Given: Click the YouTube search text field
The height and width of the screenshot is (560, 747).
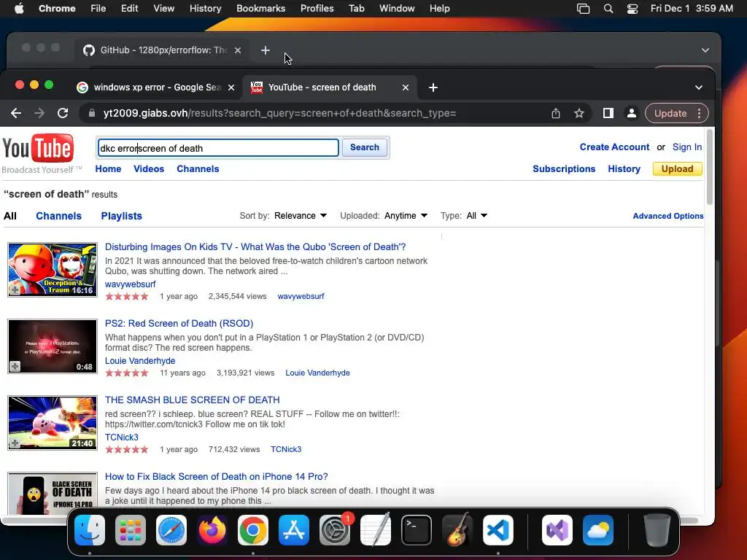Looking at the screenshot, I should [218, 148].
